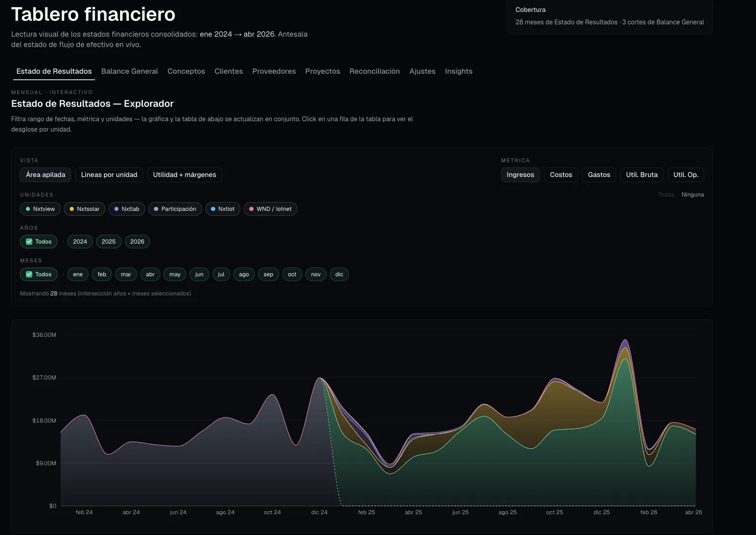Switch to the Proyectos tab
Screen dimensions: 756x535
point(323,71)
